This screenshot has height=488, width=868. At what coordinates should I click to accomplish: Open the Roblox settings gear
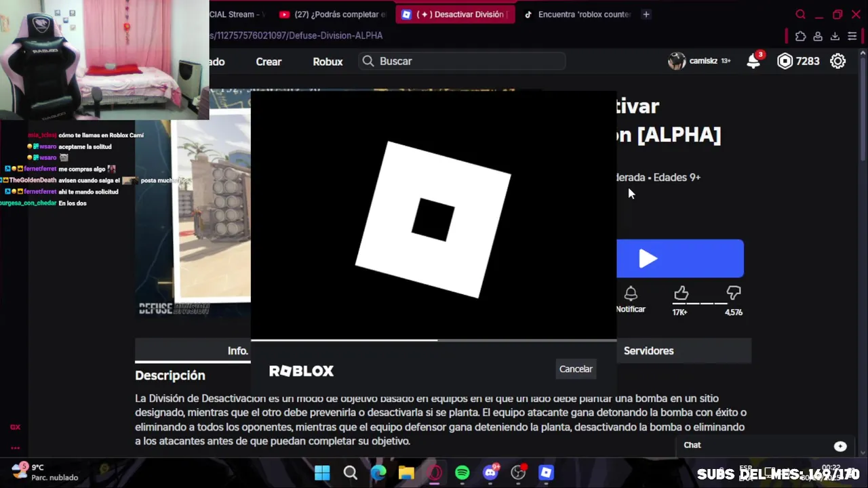point(838,61)
